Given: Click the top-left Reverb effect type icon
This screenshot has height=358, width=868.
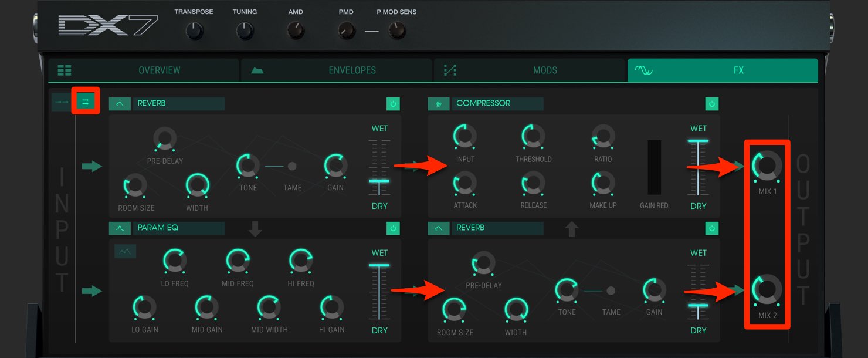Looking at the screenshot, I should click(120, 104).
